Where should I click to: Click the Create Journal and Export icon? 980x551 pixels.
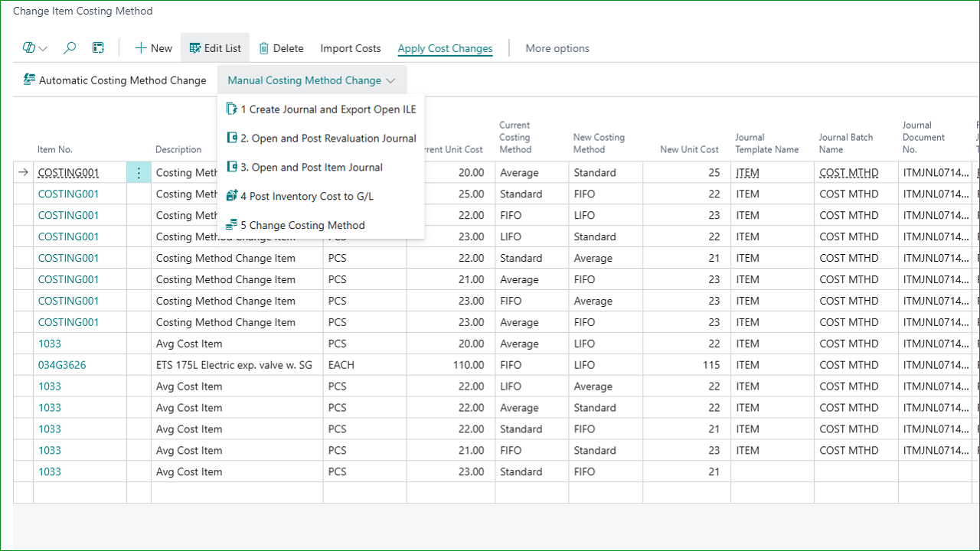pyautogui.click(x=232, y=109)
